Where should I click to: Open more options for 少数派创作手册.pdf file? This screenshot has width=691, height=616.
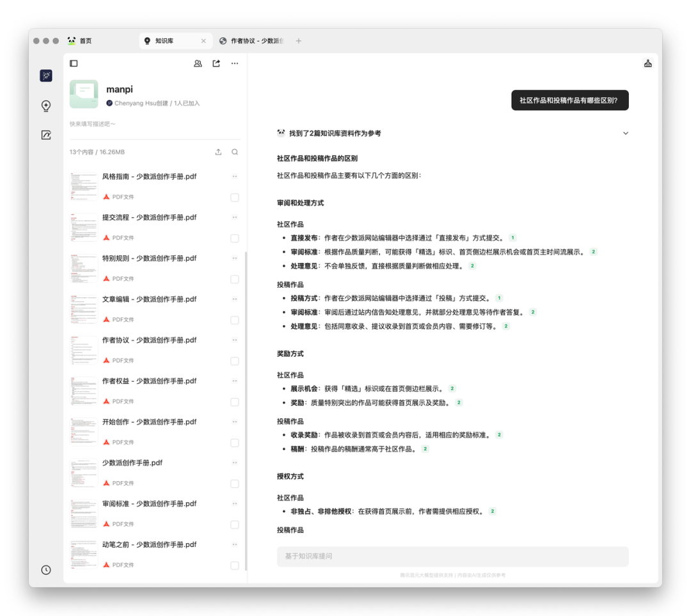click(x=235, y=462)
